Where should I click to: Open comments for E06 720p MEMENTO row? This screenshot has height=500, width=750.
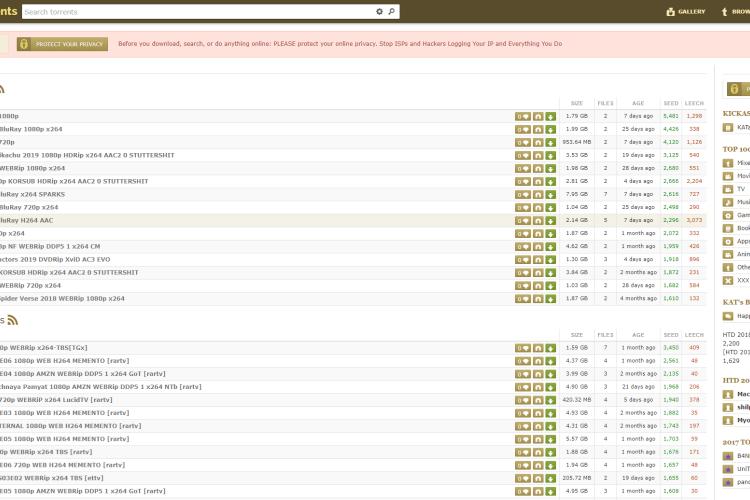[523, 465]
